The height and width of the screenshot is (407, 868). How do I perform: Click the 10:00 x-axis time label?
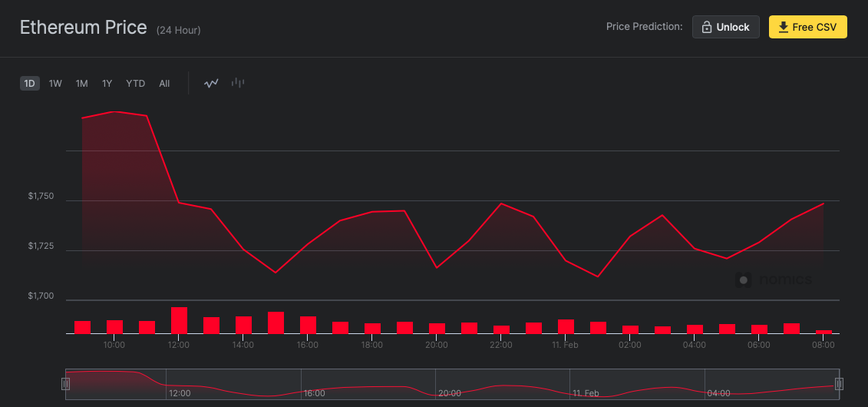pos(114,345)
